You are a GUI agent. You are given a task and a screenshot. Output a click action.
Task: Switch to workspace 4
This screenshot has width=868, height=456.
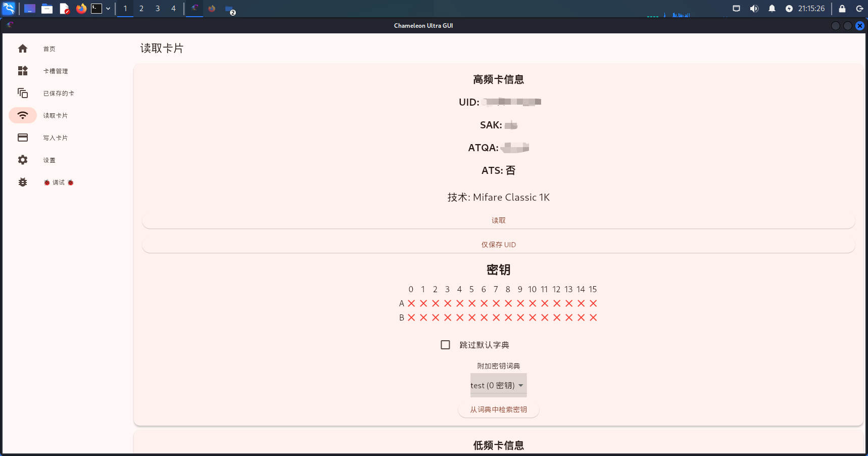pos(173,9)
